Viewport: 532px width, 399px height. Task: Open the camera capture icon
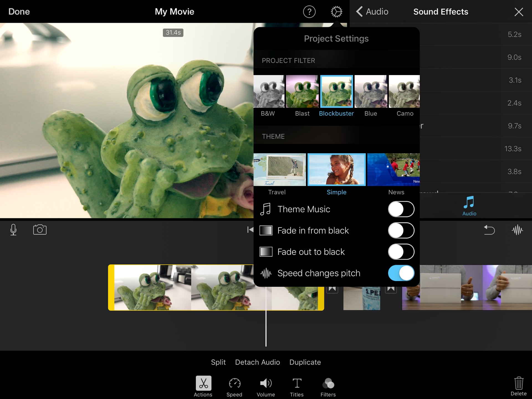(40, 230)
